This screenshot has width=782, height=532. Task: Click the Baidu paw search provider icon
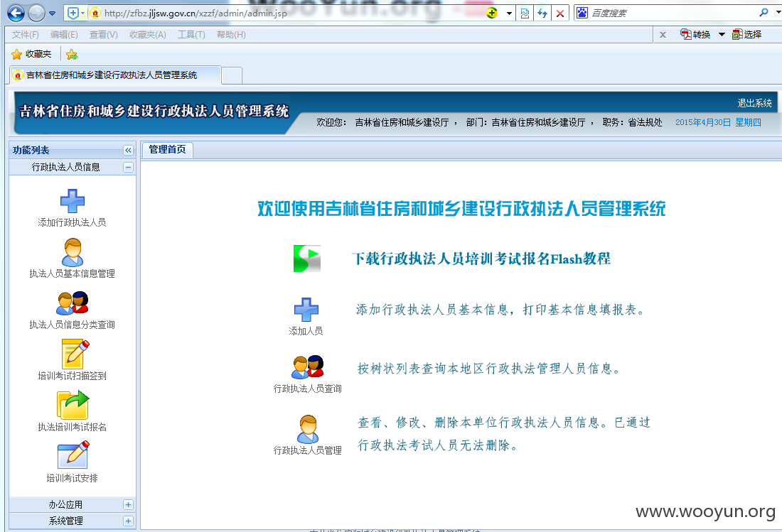point(582,13)
